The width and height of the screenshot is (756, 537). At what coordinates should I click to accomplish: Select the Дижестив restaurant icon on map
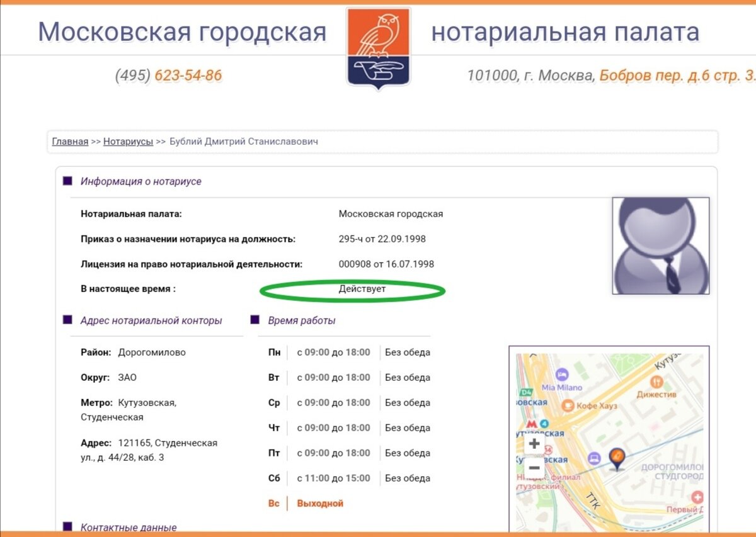[656, 382]
